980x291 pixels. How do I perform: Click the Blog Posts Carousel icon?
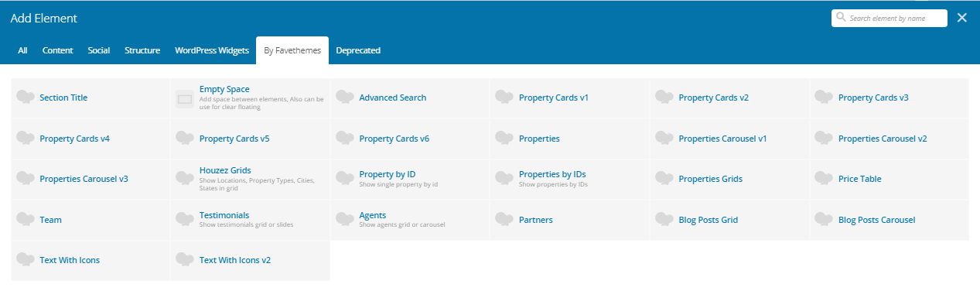click(824, 220)
